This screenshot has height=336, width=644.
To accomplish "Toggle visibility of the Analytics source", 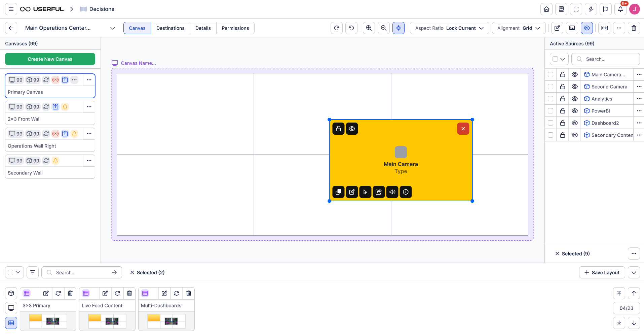I will point(574,99).
